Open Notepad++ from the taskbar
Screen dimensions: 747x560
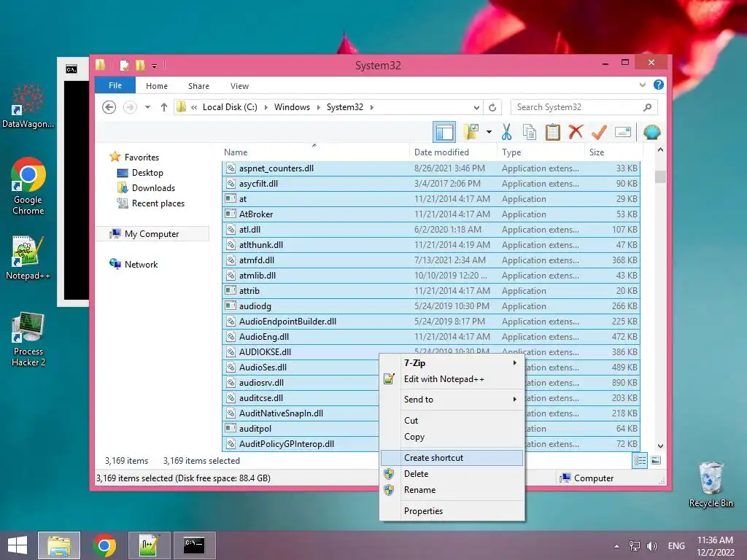(149, 545)
